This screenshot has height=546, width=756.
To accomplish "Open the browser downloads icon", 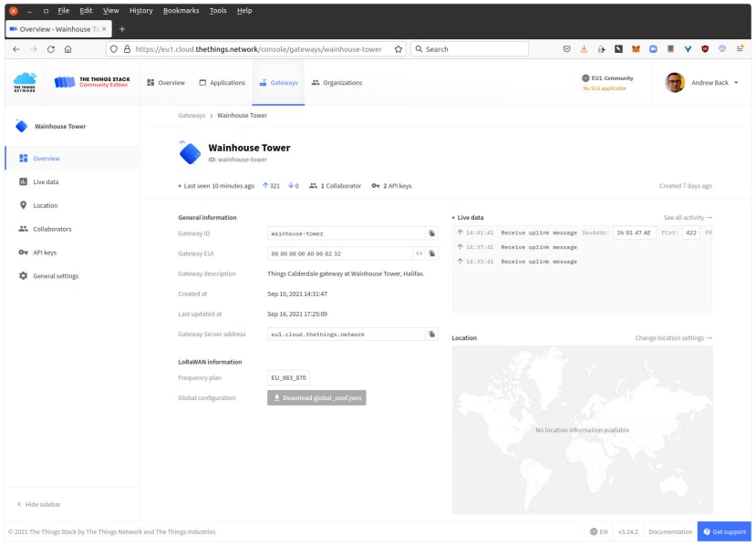I will [x=584, y=49].
